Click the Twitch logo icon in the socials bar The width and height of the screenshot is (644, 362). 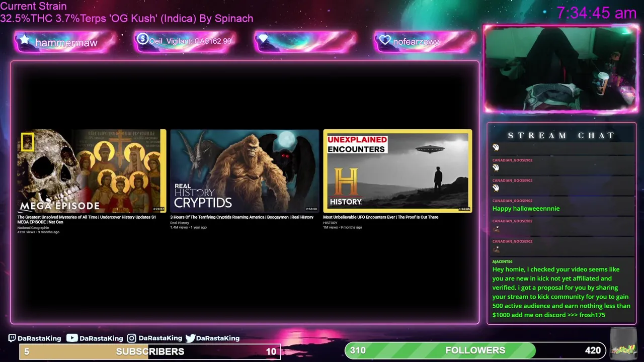(12, 338)
